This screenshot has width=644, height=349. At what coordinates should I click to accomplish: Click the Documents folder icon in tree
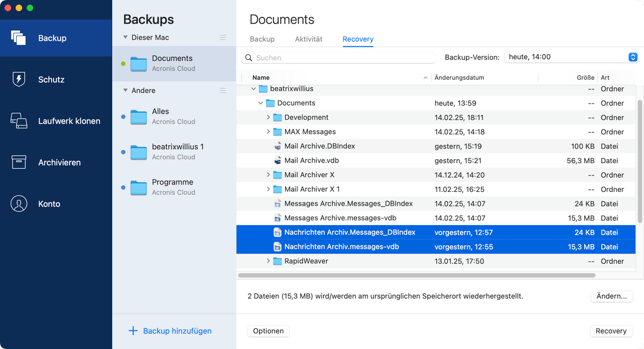pos(270,103)
